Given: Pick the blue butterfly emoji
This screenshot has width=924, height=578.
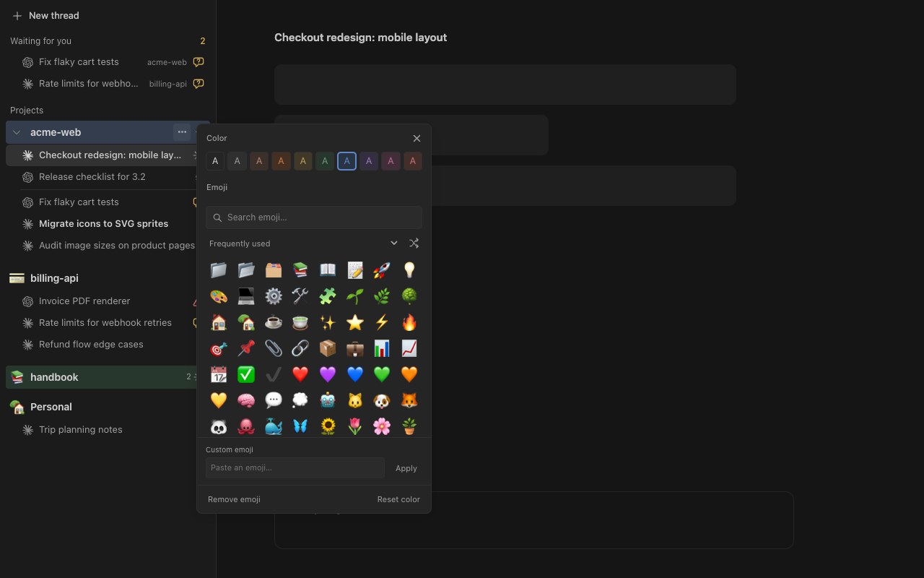Looking at the screenshot, I should tap(300, 426).
